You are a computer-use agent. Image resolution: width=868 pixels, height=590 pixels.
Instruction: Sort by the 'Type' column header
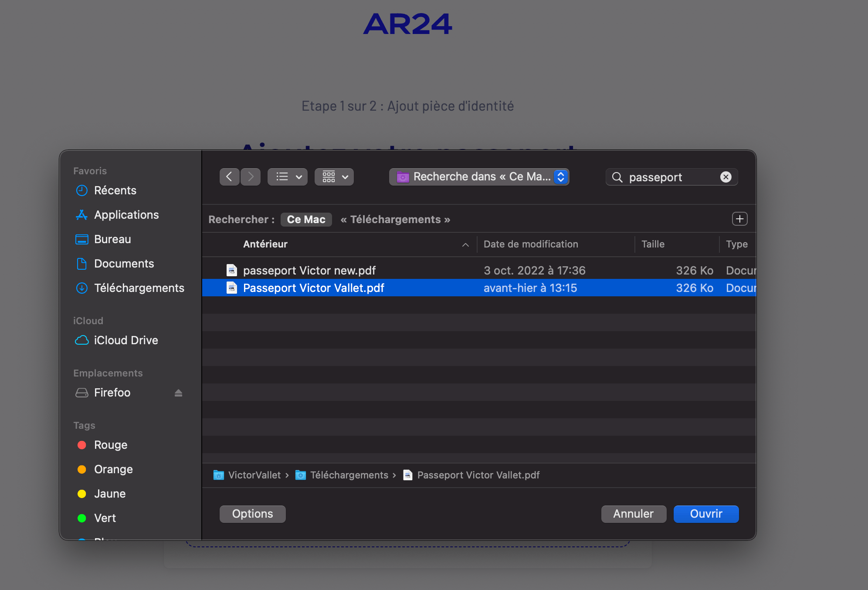pos(737,244)
